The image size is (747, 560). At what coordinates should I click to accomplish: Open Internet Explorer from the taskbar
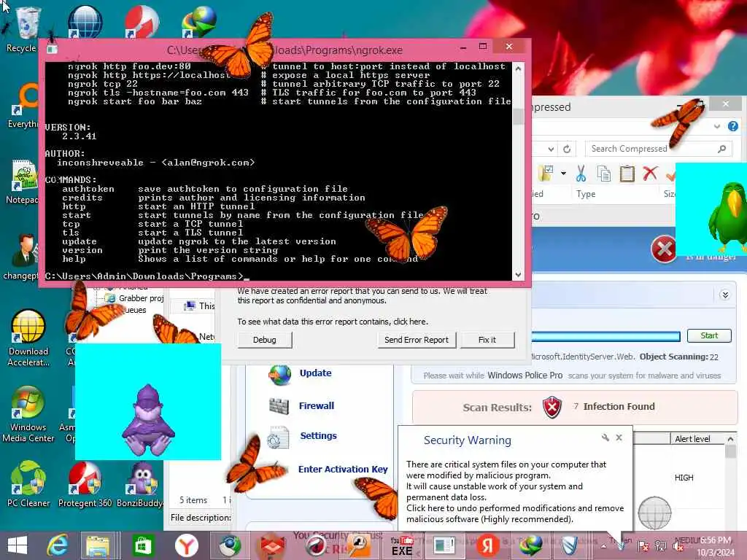pyautogui.click(x=57, y=545)
